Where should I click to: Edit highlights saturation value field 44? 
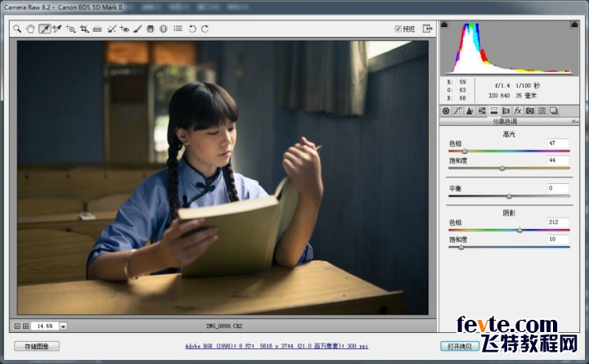click(558, 160)
